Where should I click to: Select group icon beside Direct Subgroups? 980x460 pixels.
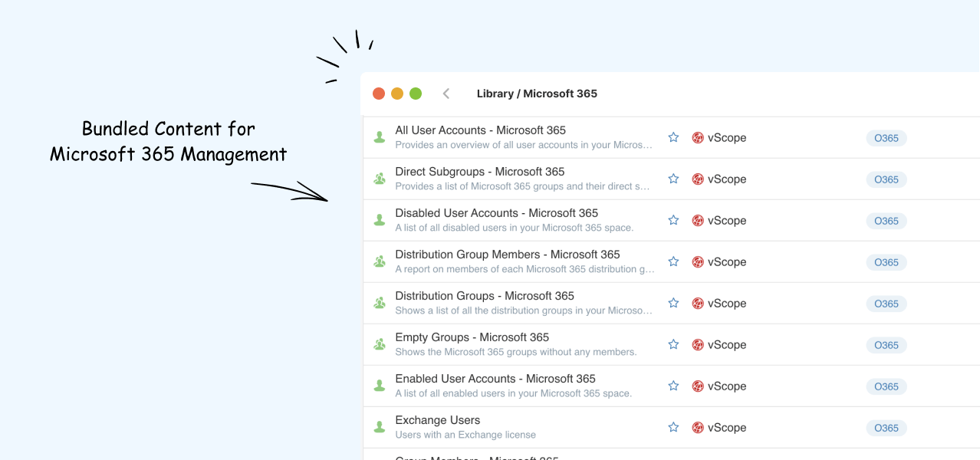(x=379, y=179)
